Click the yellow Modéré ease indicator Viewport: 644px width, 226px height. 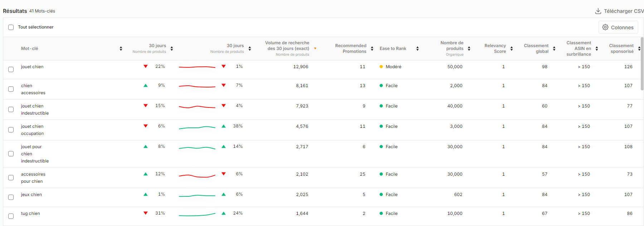click(x=381, y=67)
